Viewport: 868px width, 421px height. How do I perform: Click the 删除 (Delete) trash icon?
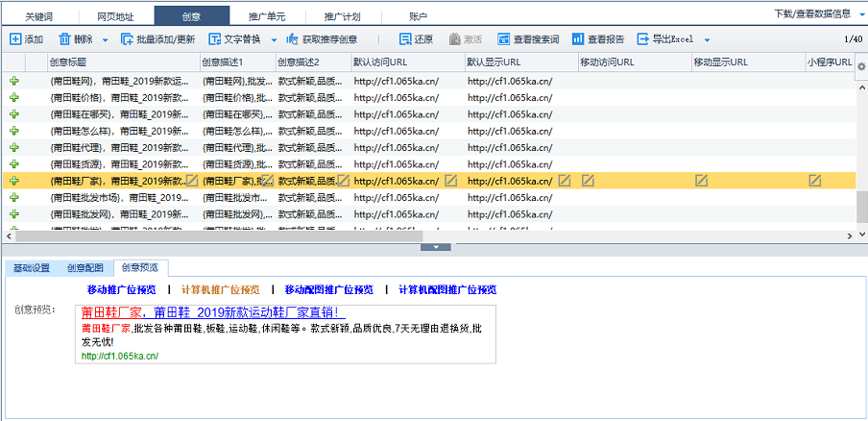pos(64,39)
